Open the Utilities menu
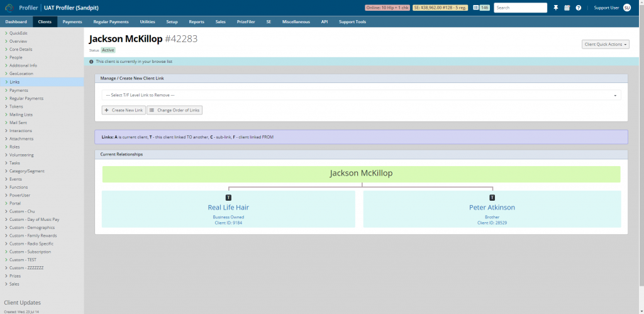Viewport: 644px width, 314px height. point(147,22)
